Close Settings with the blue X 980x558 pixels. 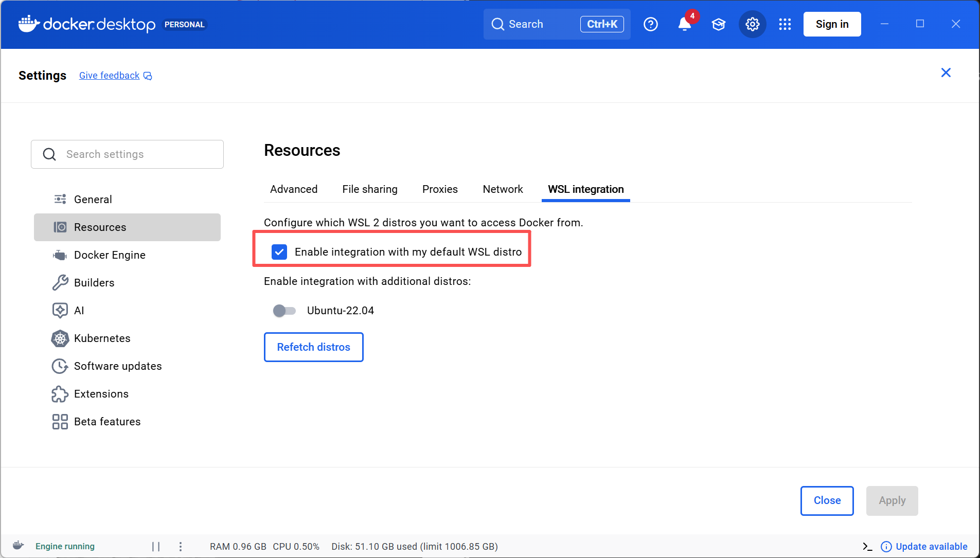tap(946, 73)
